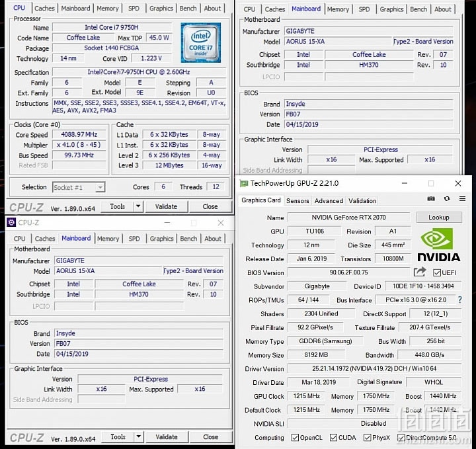Click HM370 southbridge value in lower CPU-Z
Screen dimensions: 476x449
pyautogui.click(x=139, y=294)
